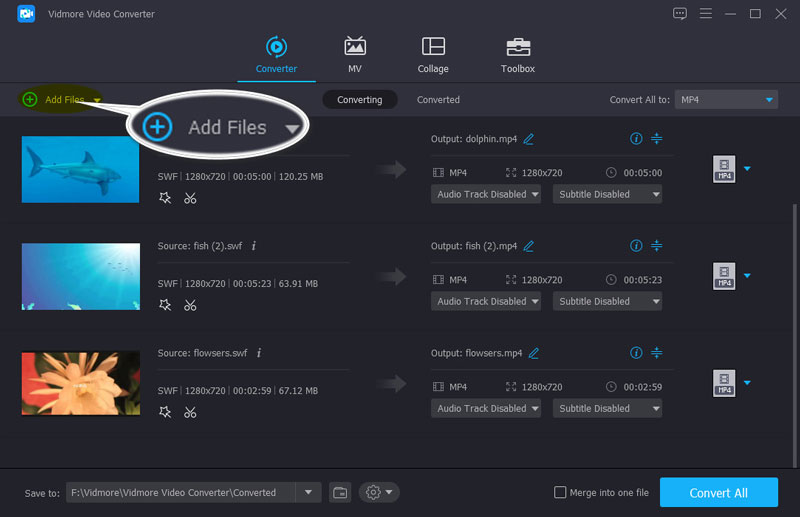Open the save folder icon in bottom bar
Screen dimensions: 800x517
341,492
